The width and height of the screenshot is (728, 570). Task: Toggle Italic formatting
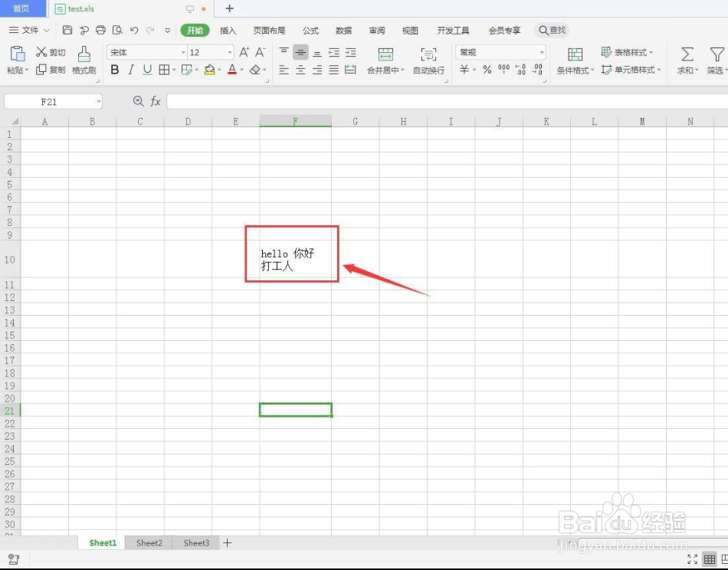point(131,70)
